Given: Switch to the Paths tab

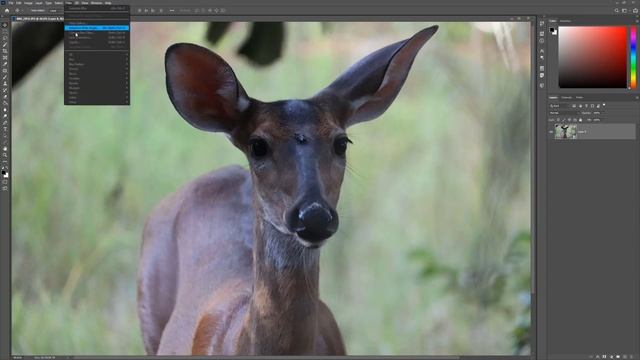Looking at the screenshot, I should pyautogui.click(x=579, y=98).
